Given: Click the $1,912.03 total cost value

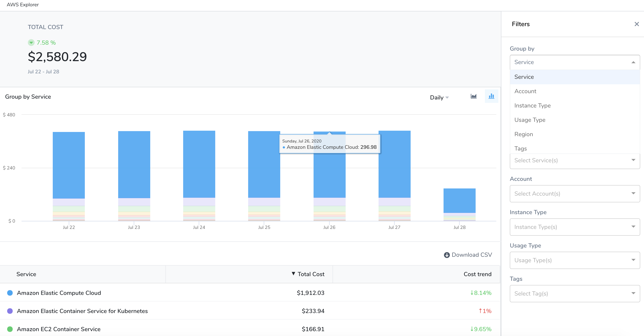Looking at the screenshot, I should [x=311, y=293].
